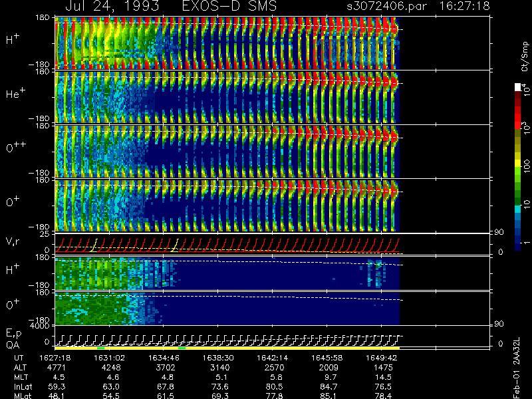This screenshot has height=399, width=532.
Task: Click MLat value "48.1"
Action: [57, 396]
